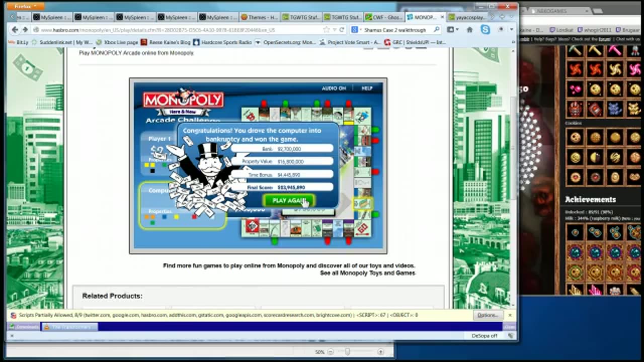
Task: Bookmark this page with the star icon
Action: 327,30
